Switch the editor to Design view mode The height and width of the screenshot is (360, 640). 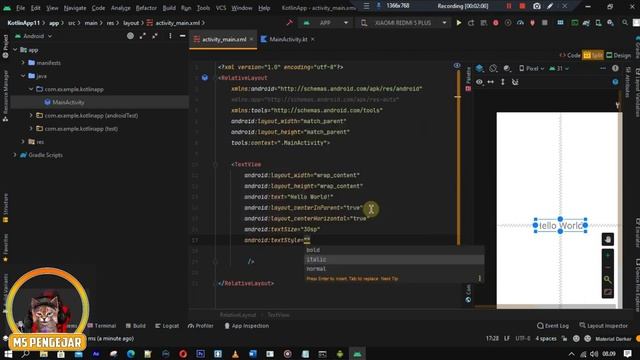tap(618, 56)
